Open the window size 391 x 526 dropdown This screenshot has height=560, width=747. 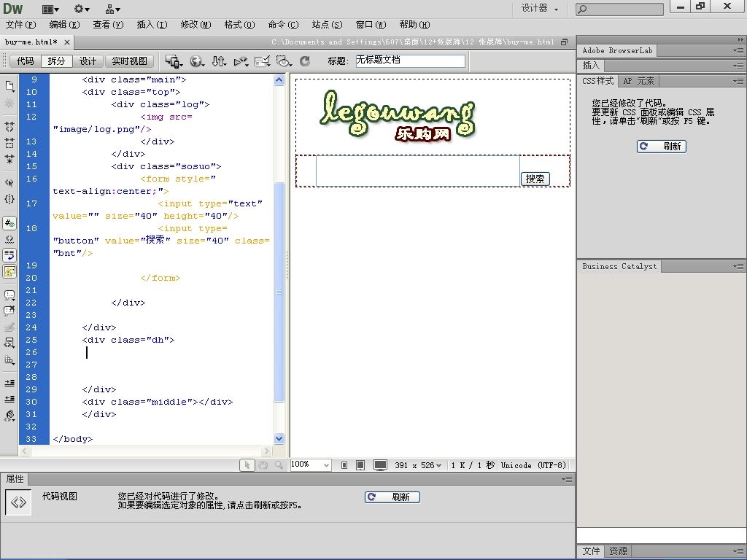(418, 465)
